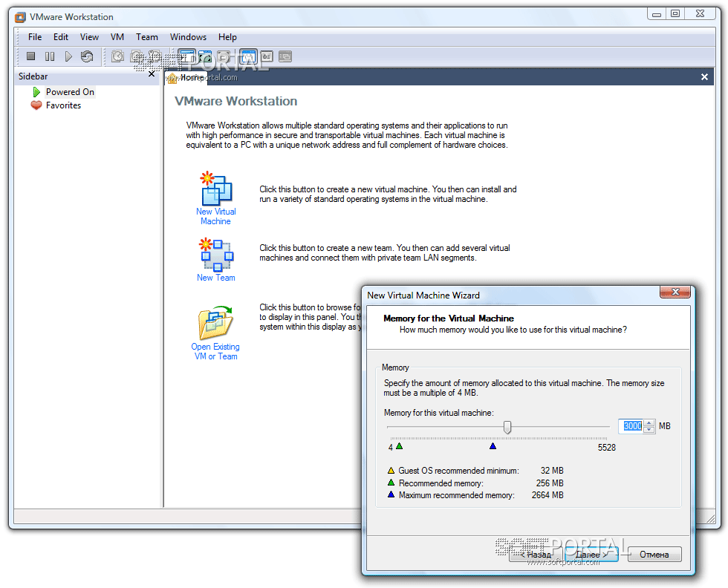The height and width of the screenshot is (588, 728).
Task: Click the Reset virtual machine toolbar icon
Action: click(x=87, y=56)
